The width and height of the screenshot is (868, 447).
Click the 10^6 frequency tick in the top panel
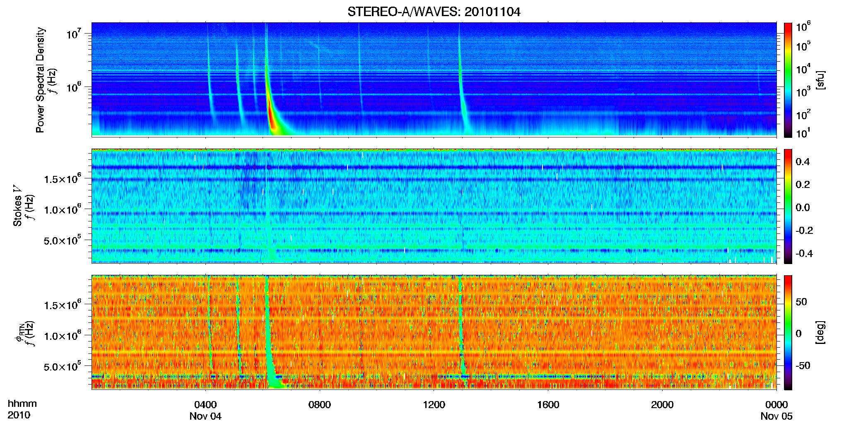73,87
